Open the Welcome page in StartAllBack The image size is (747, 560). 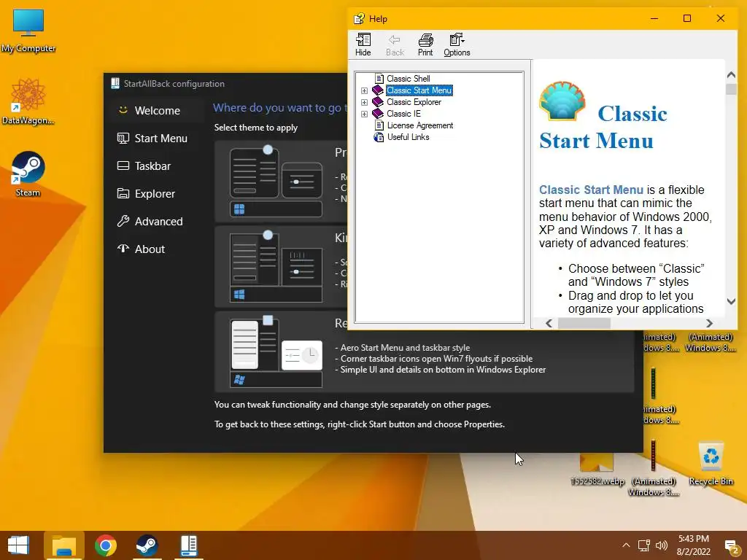(x=155, y=111)
